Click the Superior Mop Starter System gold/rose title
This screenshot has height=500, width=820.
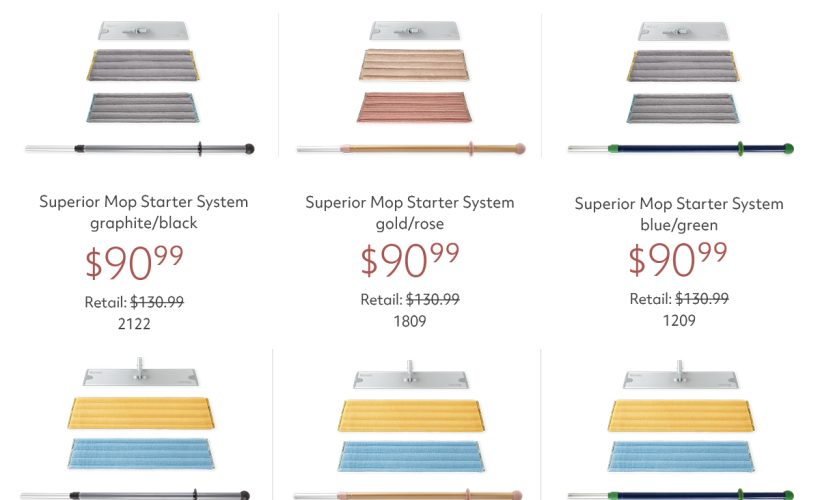tap(410, 213)
